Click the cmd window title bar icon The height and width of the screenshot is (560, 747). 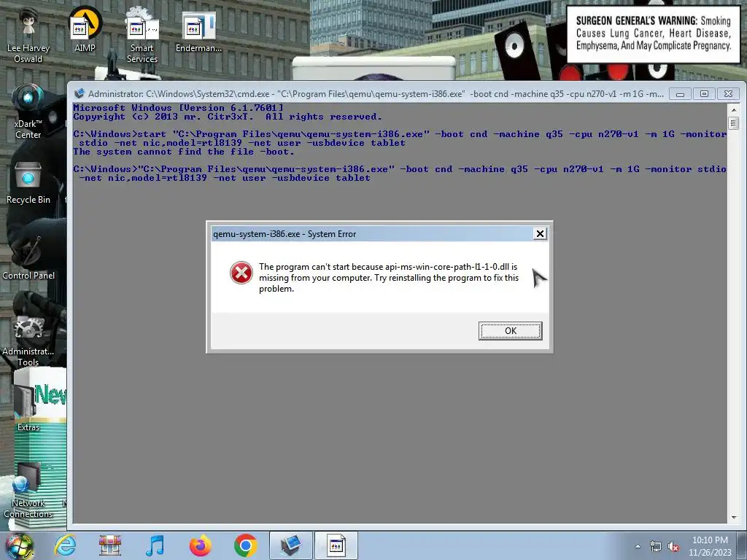tap(79, 93)
